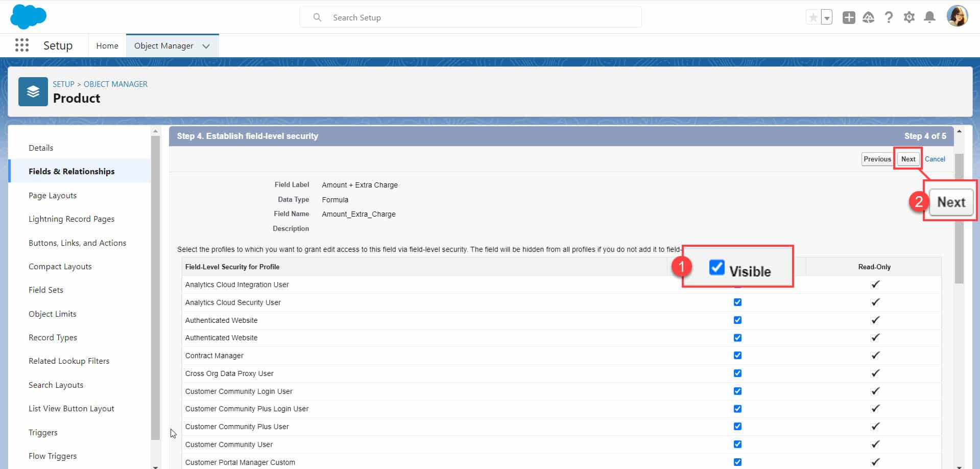Click the Analytics Cloud Integration User row label

click(x=237, y=285)
